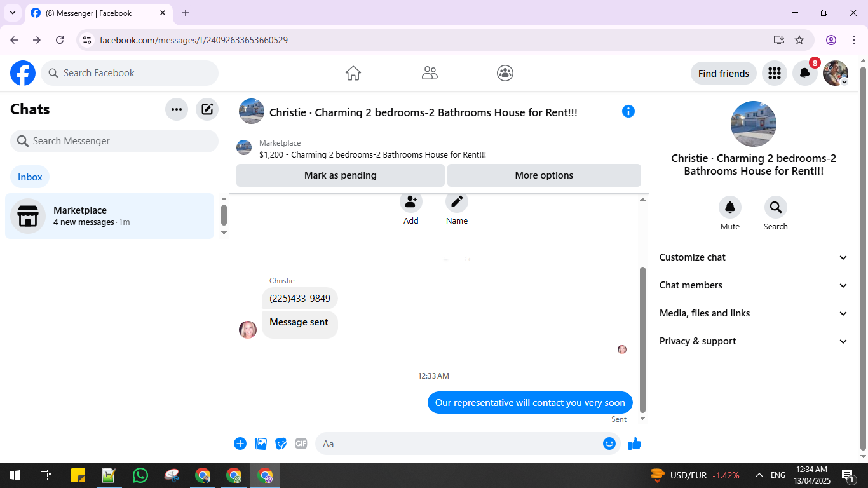Image resolution: width=868 pixels, height=488 pixels.
Task: Open the emoji picker in message box
Action: point(609,444)
